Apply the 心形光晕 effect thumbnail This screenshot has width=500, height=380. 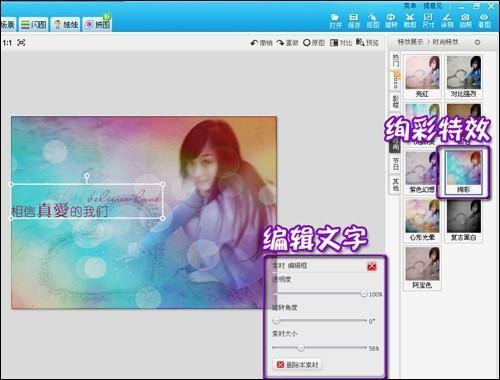[x=422, y=220]
